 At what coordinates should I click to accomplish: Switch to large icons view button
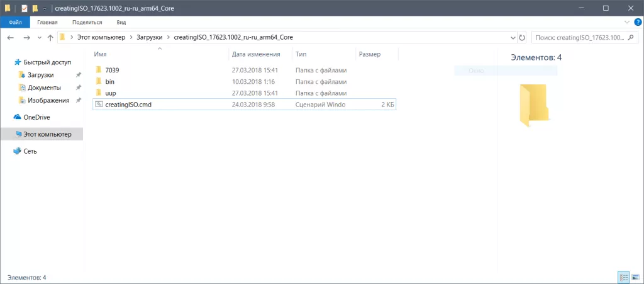point(635,278)
